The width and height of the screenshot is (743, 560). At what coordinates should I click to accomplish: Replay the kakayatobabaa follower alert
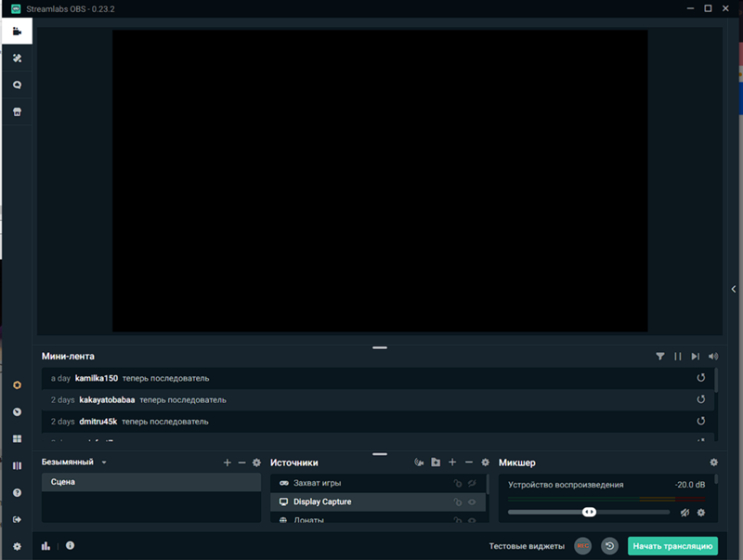[701, 399]
